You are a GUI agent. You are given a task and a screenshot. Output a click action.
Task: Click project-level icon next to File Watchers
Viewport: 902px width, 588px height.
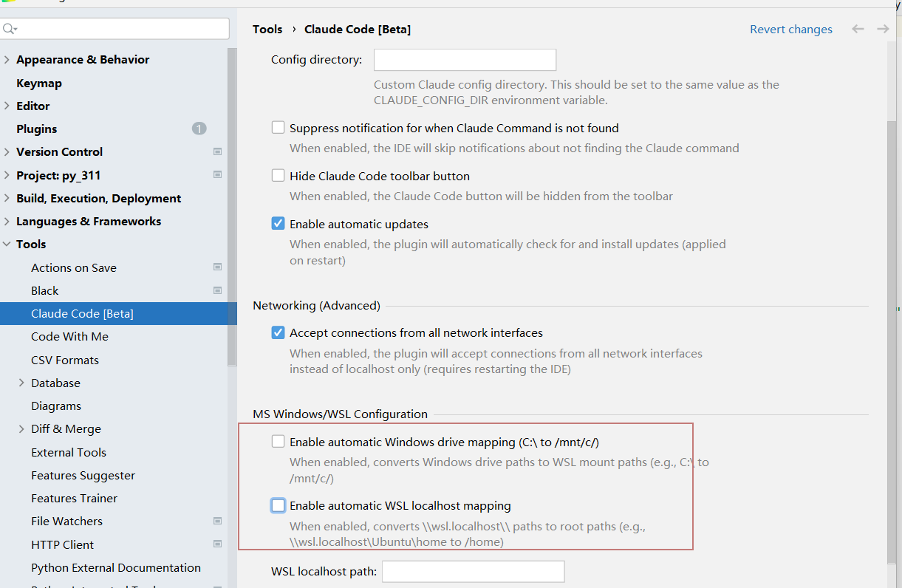217,521
